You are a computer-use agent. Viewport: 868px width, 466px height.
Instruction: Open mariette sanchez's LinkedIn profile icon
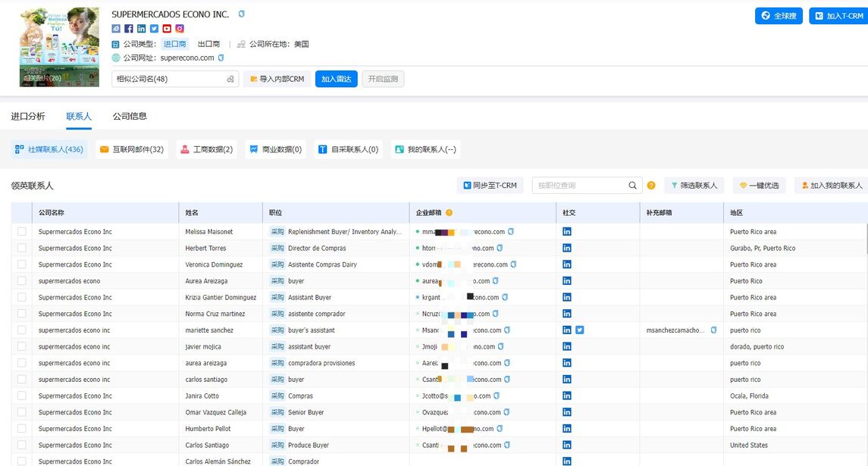(x=567, y=330)
